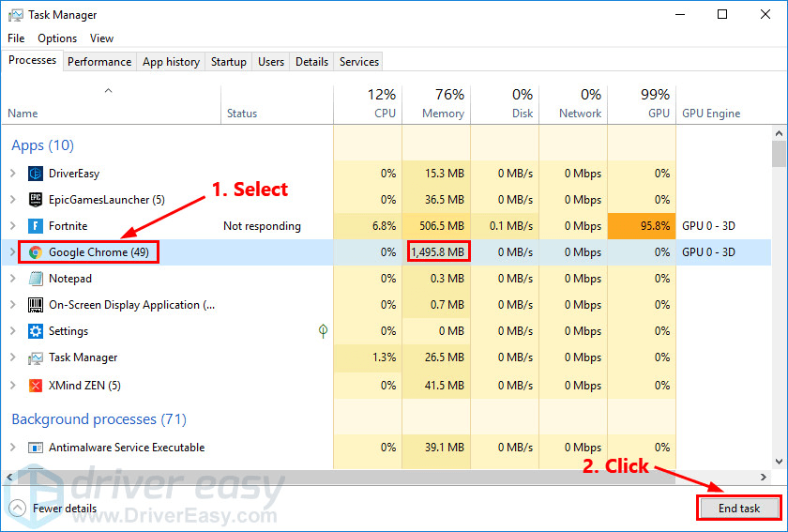Click the Epic Games Launcher icon
Viewport: 788px width, 532px height.
36,200
